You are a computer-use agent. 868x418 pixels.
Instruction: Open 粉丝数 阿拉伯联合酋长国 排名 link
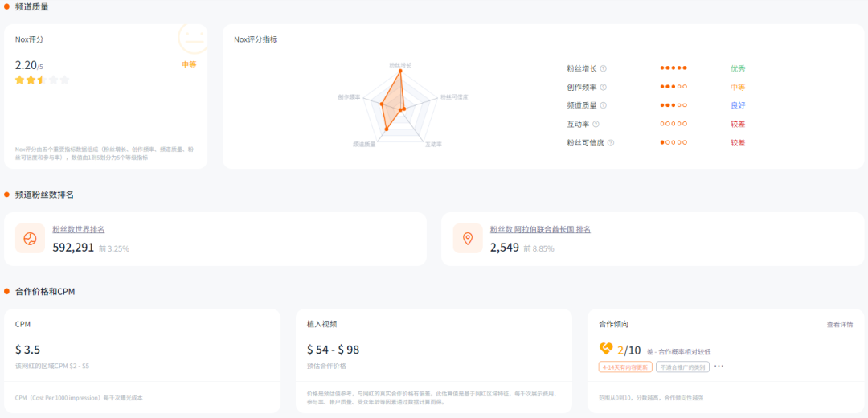point(540,229)
